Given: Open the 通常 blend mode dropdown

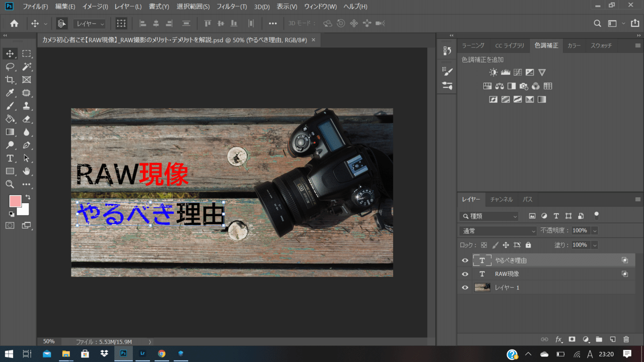Looking at the screenshot, I should 498,231.
